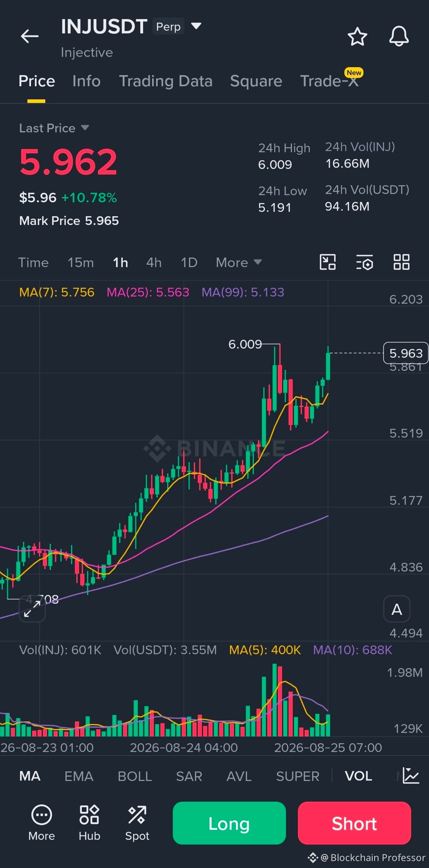
Task: Open the Trading Data tab
Action: (166, 81)
